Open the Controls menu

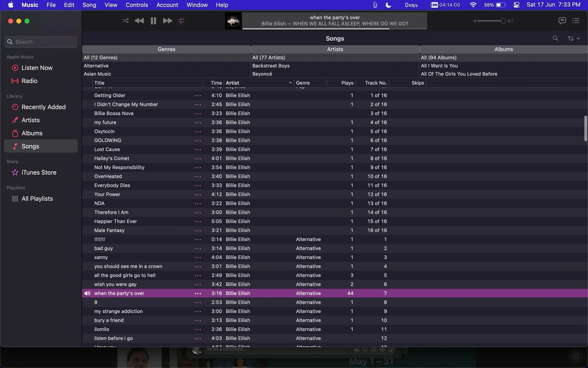137,5
